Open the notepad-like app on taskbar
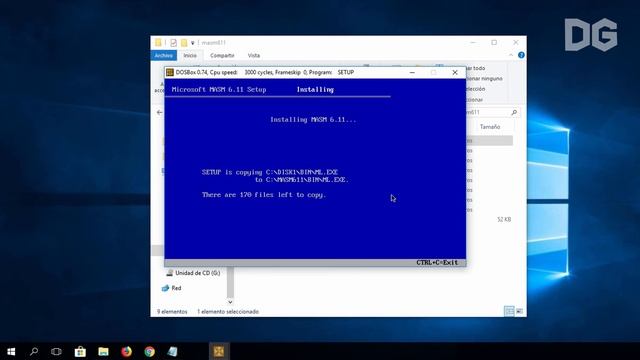The image size is (640, 360). 173,351
